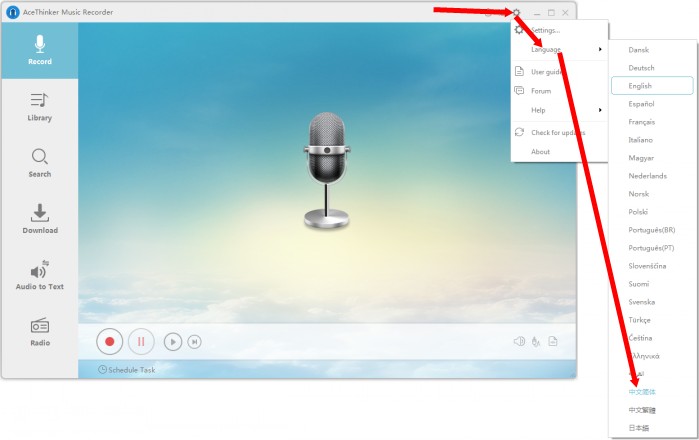The image size is (699, 440).
Task: Select Türkçe language
Action: 639,320
